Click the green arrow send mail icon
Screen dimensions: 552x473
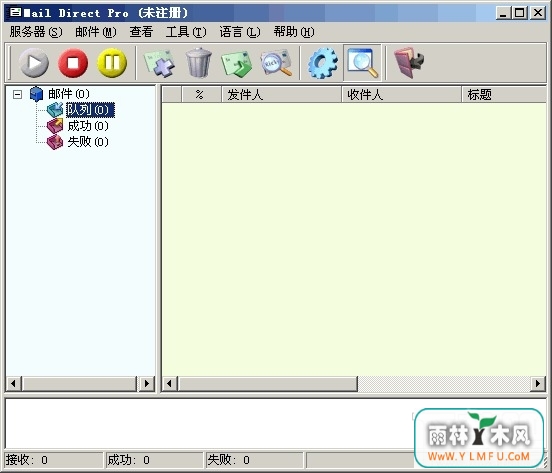tap(237, 64)
